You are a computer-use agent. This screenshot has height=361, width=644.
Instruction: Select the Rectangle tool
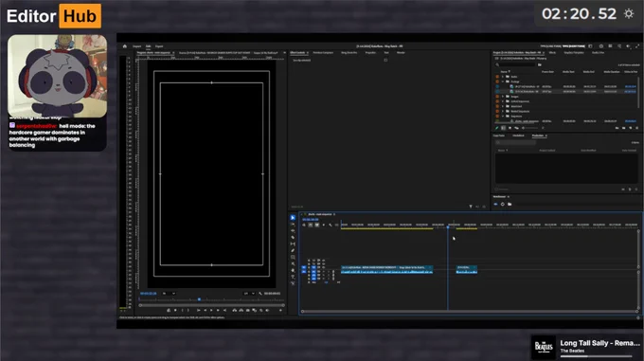click(x=293, y=257)
